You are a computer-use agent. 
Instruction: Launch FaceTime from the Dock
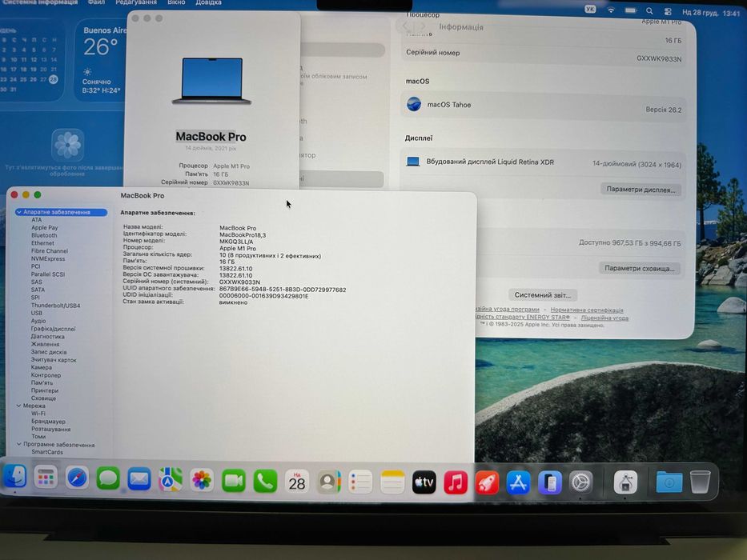point(234,481)
